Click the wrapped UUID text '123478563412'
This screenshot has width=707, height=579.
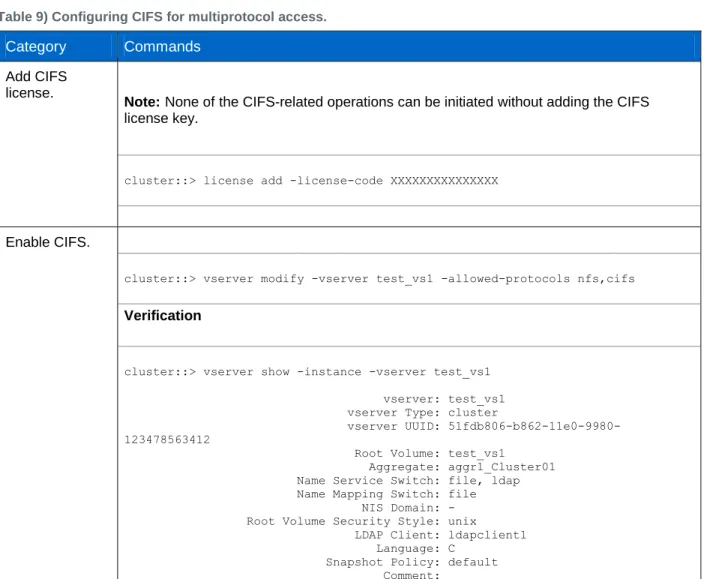coord(167,440)
